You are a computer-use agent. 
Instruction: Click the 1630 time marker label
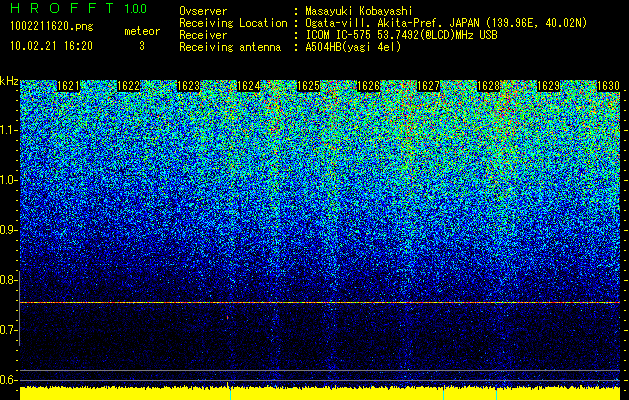coord(609,86)
